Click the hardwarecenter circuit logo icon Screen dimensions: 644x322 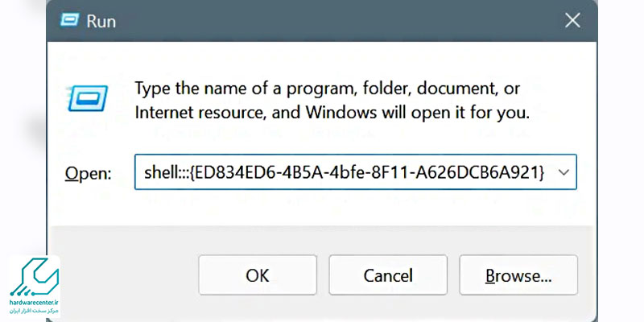pyautogui.click(x=34, y=278)
